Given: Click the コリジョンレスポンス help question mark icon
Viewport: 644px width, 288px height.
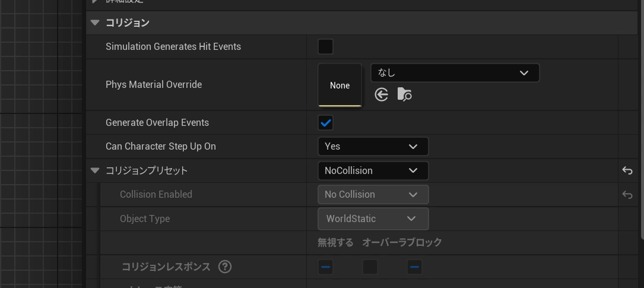Looking at the screenshot, I should point(225,267).
